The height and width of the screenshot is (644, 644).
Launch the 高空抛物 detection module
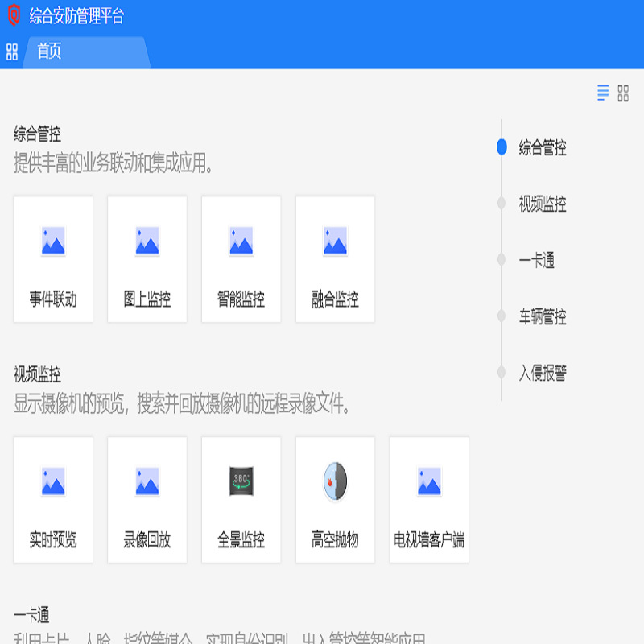(335, 500)
